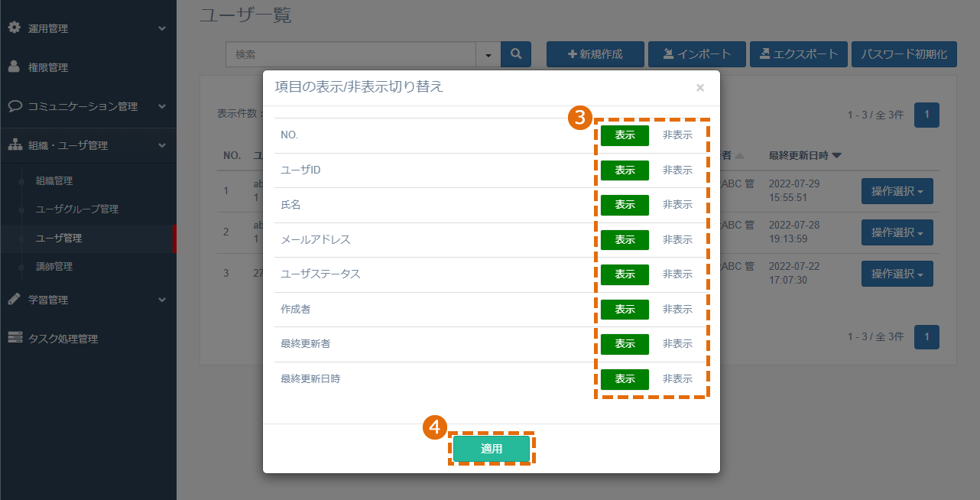Click the gear icon beside 運用管理
Viewport: 980px width, 500px height.
[15, 28]
